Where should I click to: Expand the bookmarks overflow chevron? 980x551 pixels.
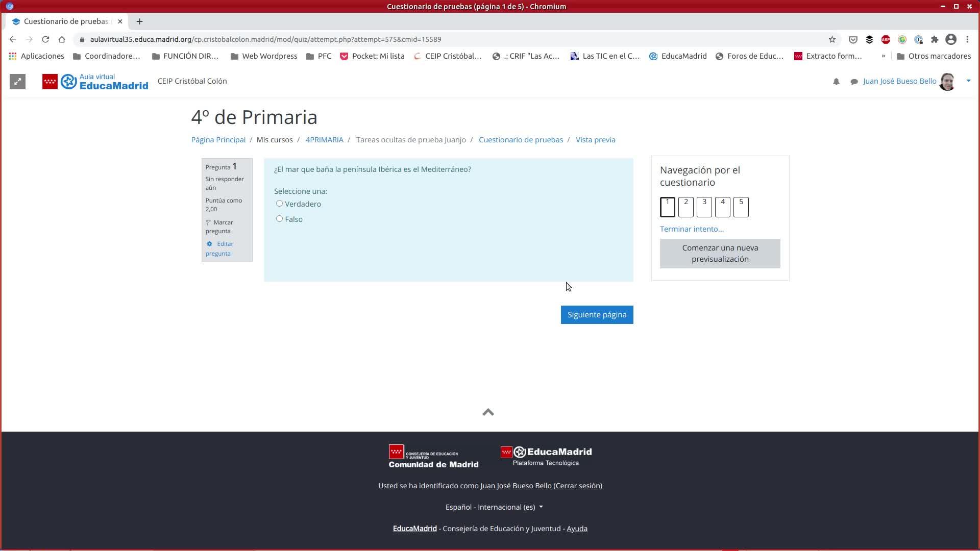883,56
